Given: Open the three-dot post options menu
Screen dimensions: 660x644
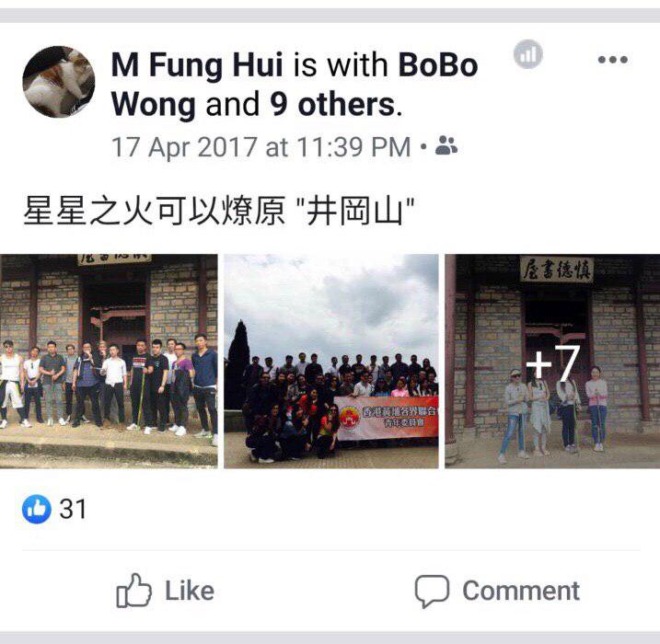Looking at the screenshot, I should 613,59.
